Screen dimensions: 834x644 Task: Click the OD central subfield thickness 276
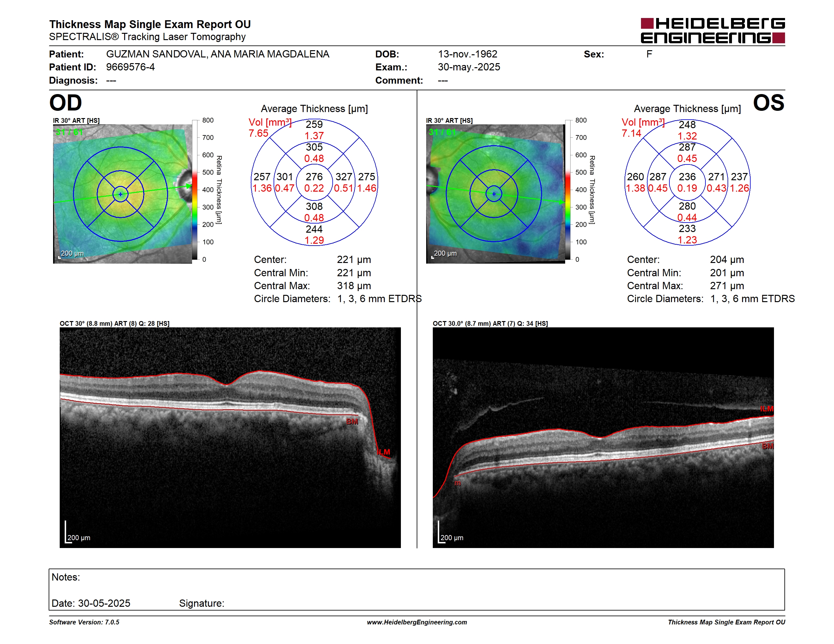[x=314, y=177]
